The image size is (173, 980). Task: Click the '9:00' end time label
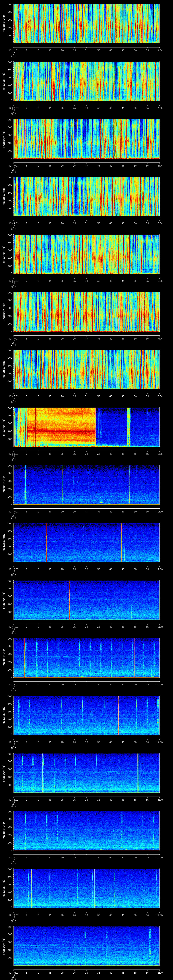point(160,454)
